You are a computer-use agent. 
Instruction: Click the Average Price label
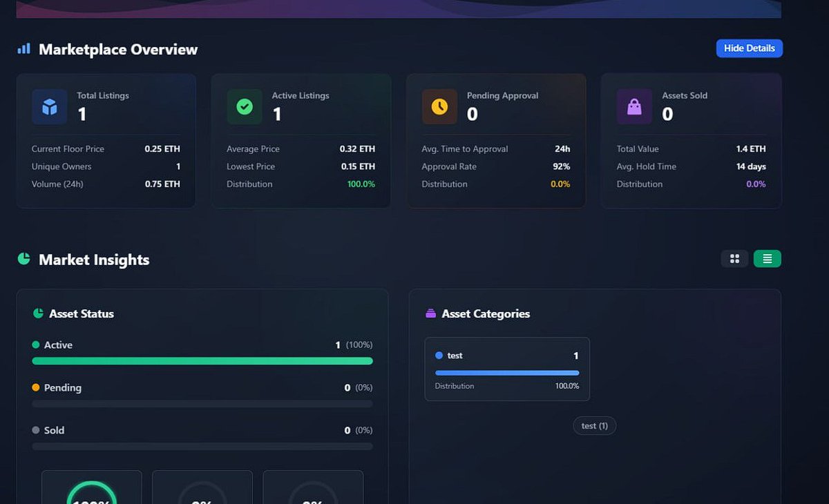click(x=253, y=148)
